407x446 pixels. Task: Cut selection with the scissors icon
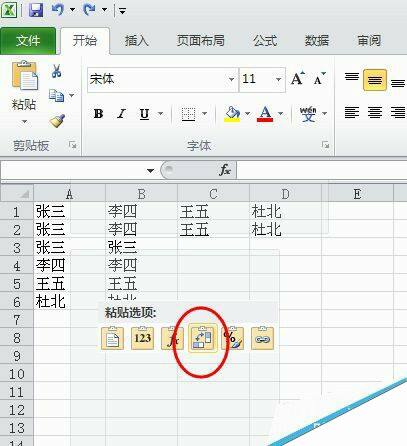click(56, 71)
